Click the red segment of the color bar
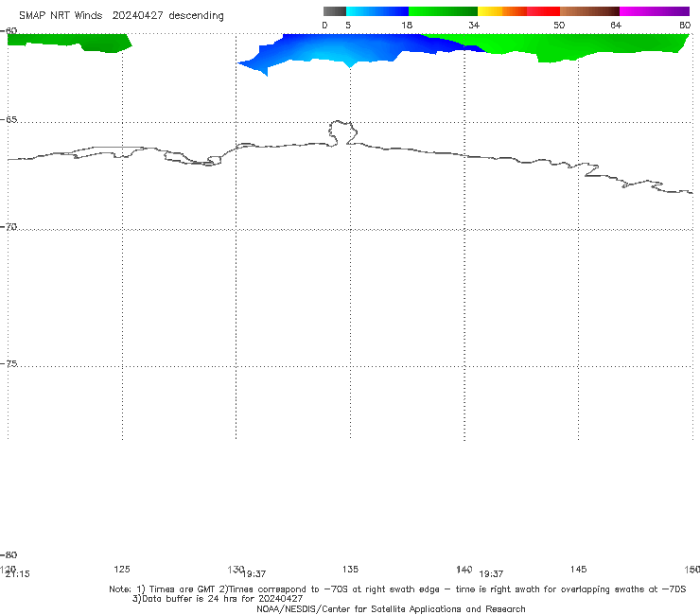This screenshot has height=615, width=700. tap(543, 11)
